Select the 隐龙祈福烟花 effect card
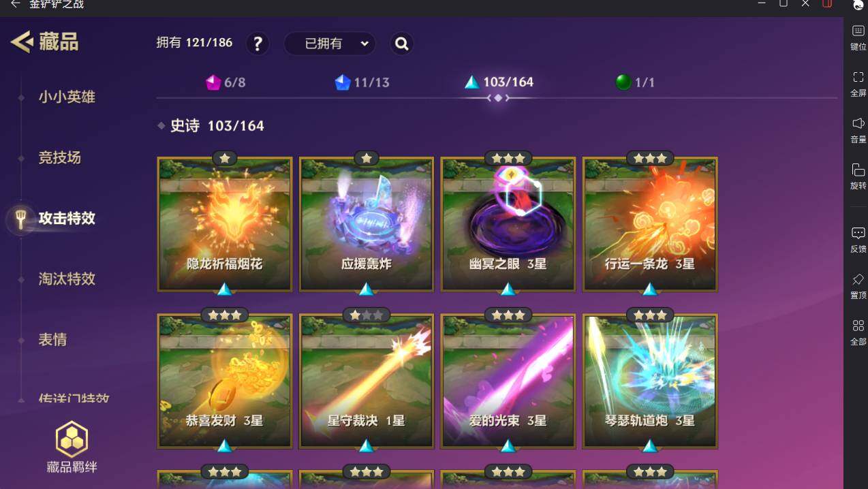The height and width of the screenshot is (489, 868). point(225,224)
